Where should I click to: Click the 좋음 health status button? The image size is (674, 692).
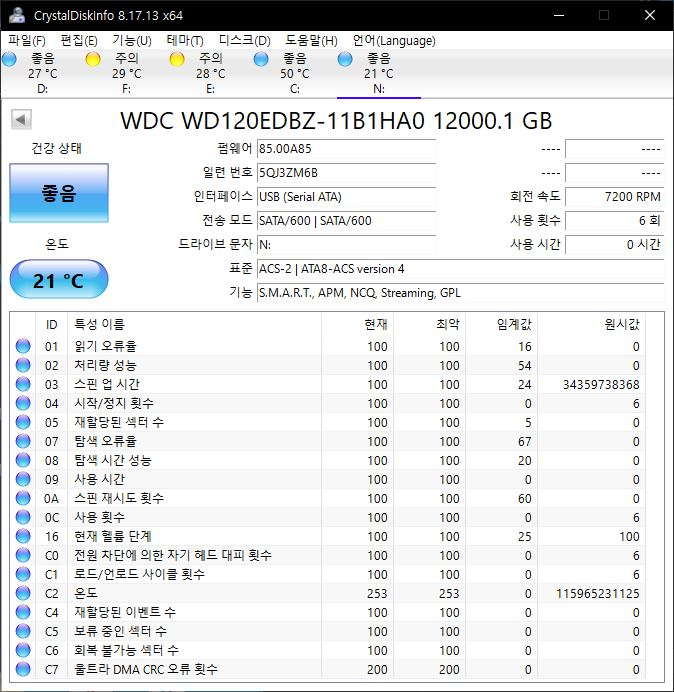[x=59, y=193]
